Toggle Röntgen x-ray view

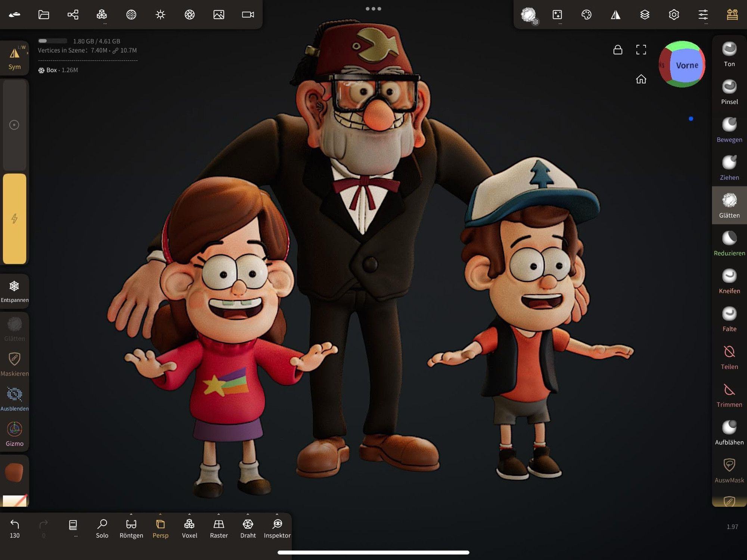click(x=131, y=528)
